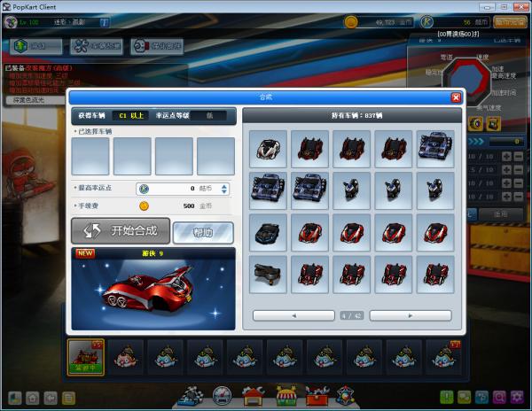
Task: Increase the second stat 5/10 with plus button
Action: (x=506, y=169)
